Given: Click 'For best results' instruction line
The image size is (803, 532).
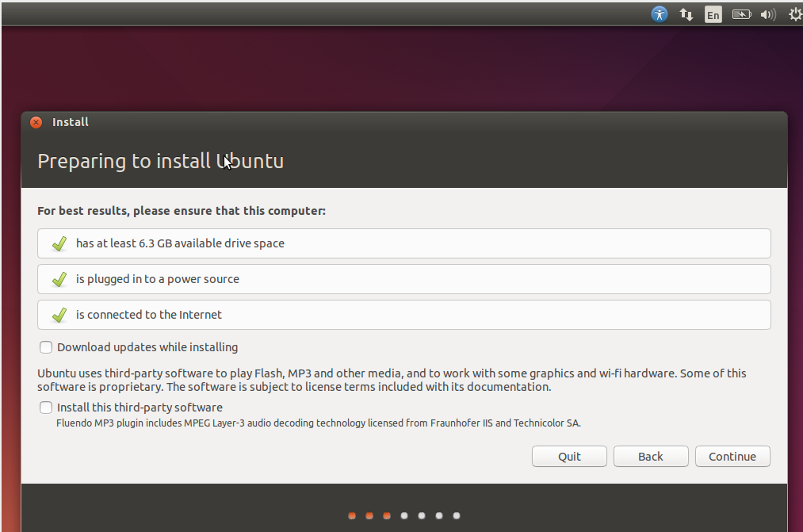Looking at the screenshot, I should coord(182,211).
